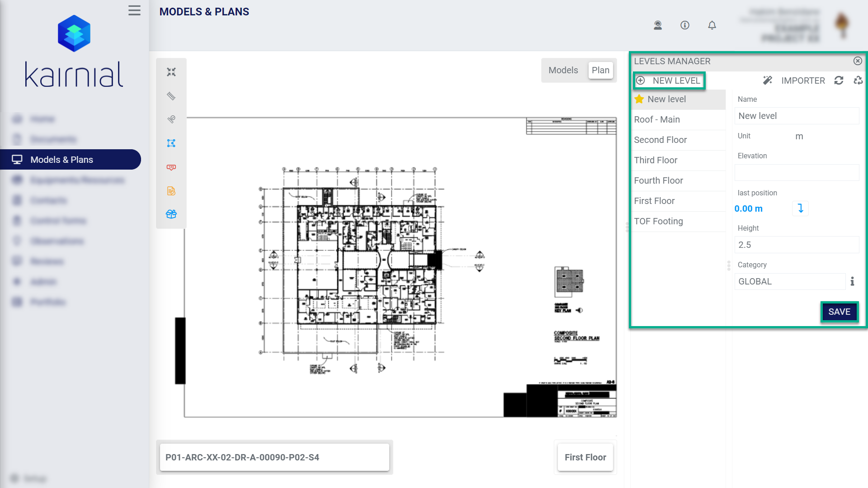Viewport: 868px width, 488px height.
Task: Open the notifications bell
Action: pos(712,25)
